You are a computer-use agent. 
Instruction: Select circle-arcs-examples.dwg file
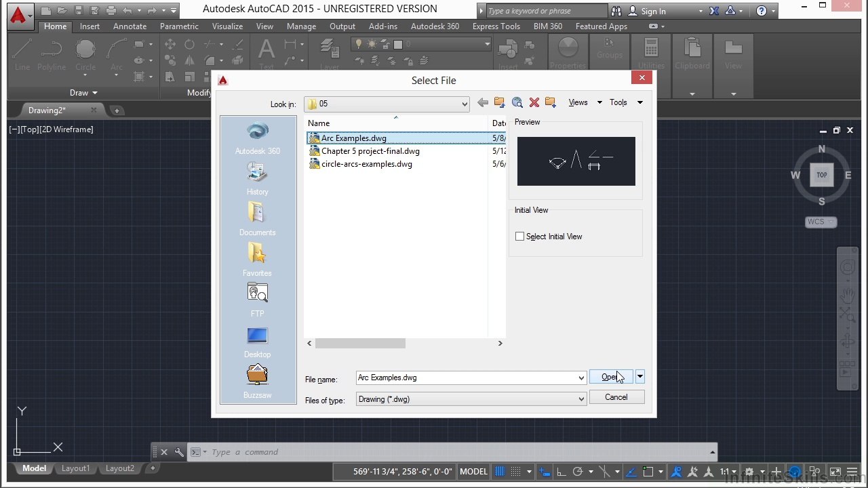click(x=366, y=164)
